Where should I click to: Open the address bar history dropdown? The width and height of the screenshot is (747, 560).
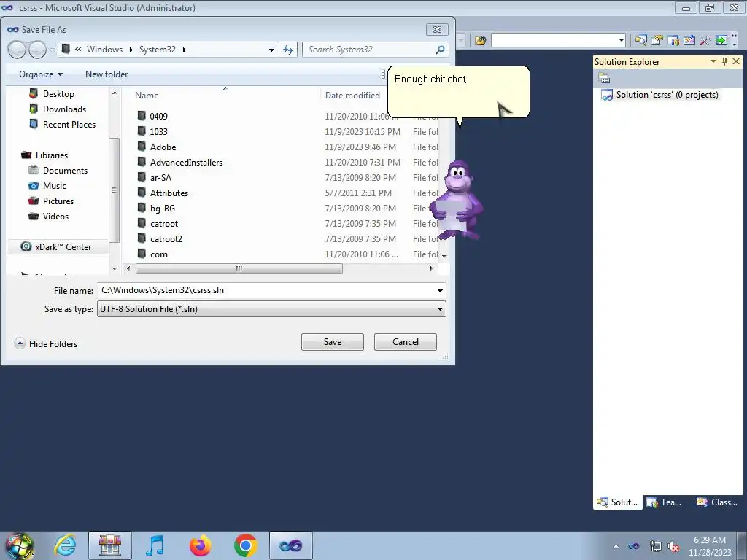271,50
